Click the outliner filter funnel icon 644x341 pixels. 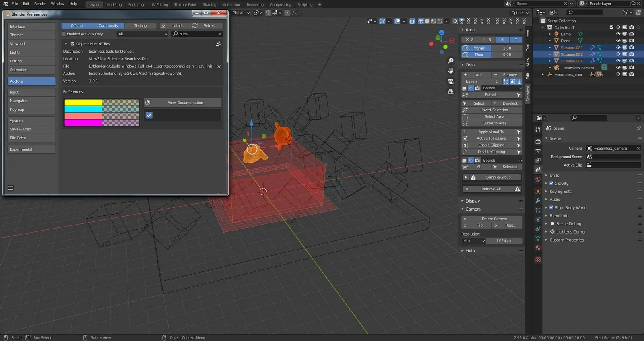[626, 12]
